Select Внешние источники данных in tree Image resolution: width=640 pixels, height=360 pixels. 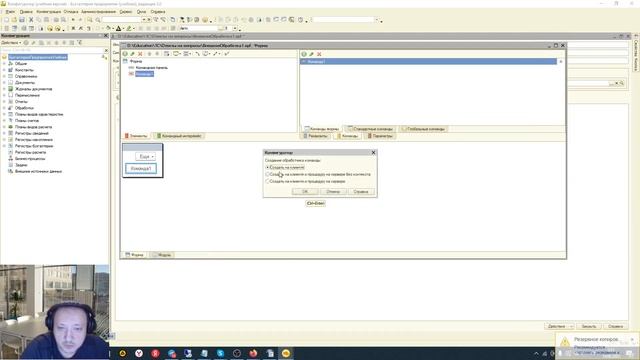coord(38,171)
